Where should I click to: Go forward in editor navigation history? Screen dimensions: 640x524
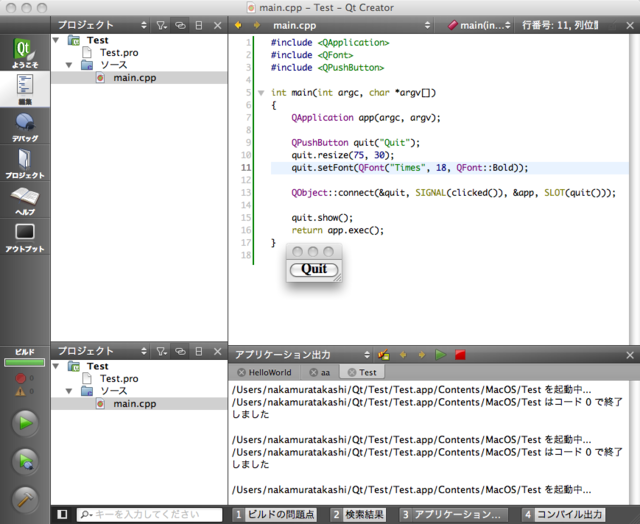[257, 25]
